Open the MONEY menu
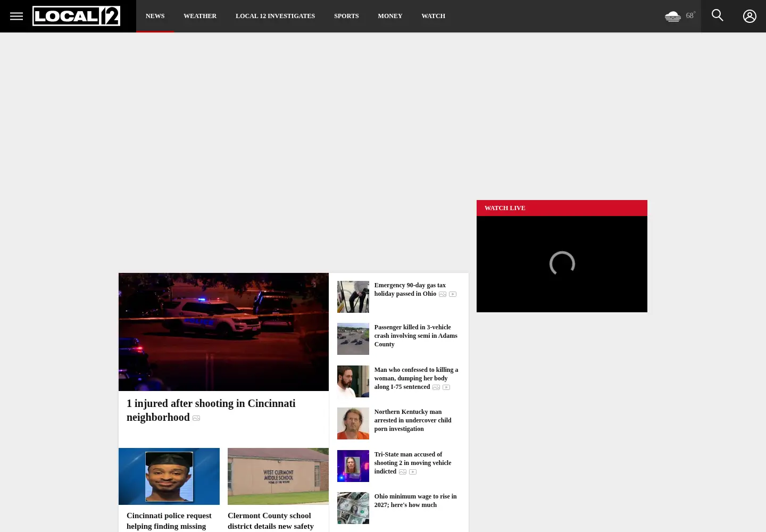Image resolution: width=766 pixels, height=532 pixels. click(390, 16)
